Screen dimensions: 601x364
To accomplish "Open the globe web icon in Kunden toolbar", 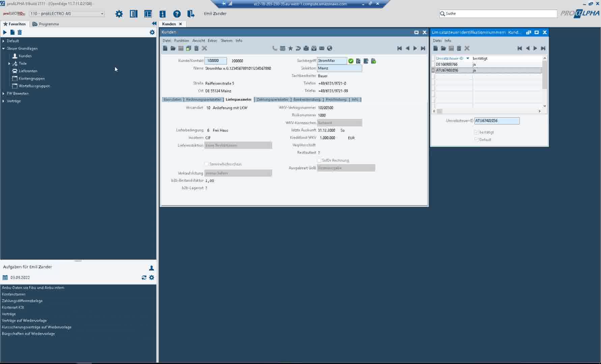I will (330, 48).
